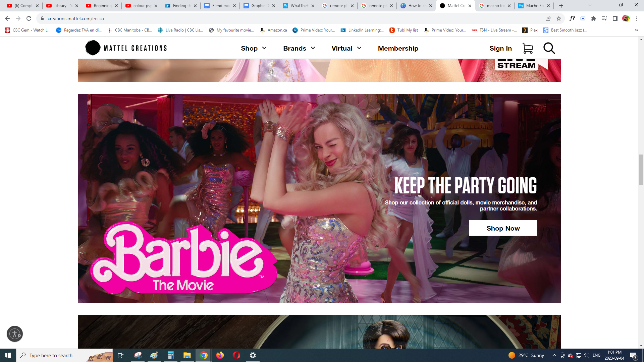Image resolution: width=644 pixels, height=362 pixels.
Task: Open Firefox from the taskbar
Action: coord(220,355)
